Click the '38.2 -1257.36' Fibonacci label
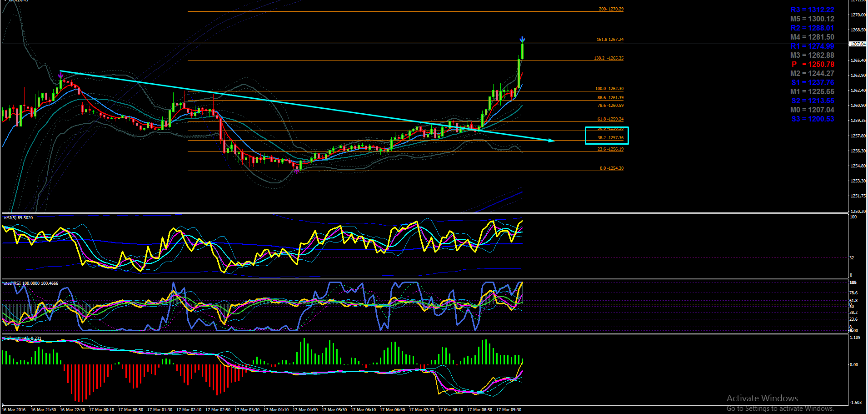 click(610, 138)
